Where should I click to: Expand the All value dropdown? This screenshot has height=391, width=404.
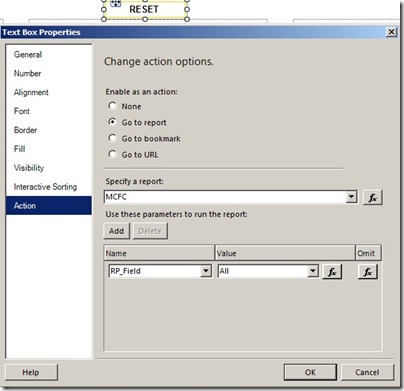coord(313,271)
